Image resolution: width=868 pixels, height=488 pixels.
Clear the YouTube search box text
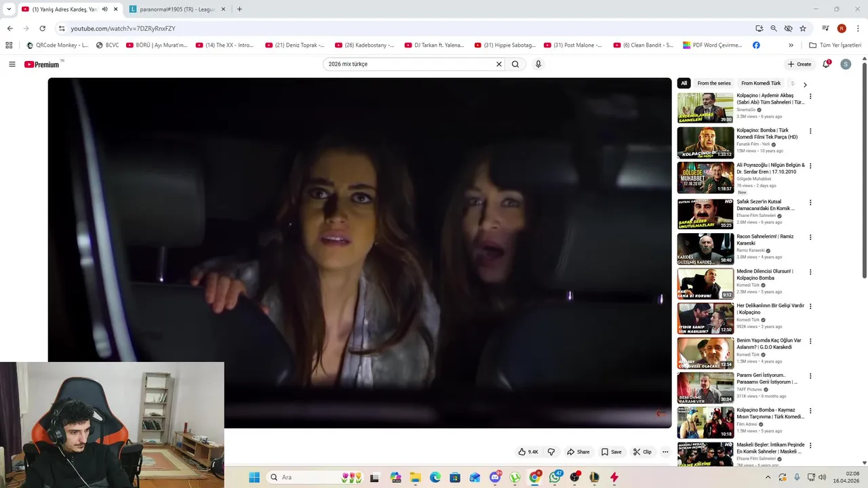coord(499,64)
